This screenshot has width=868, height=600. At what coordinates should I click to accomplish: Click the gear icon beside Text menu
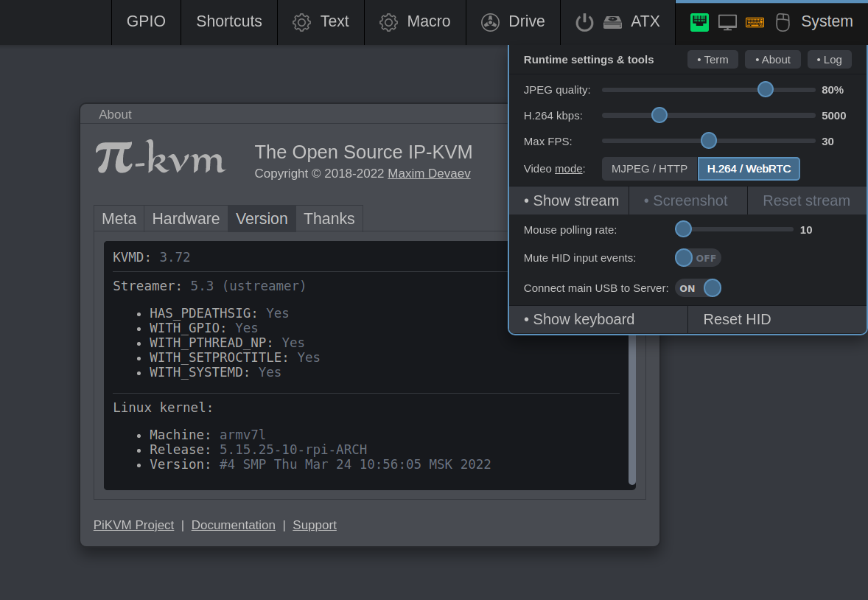[x=301, y=22]
